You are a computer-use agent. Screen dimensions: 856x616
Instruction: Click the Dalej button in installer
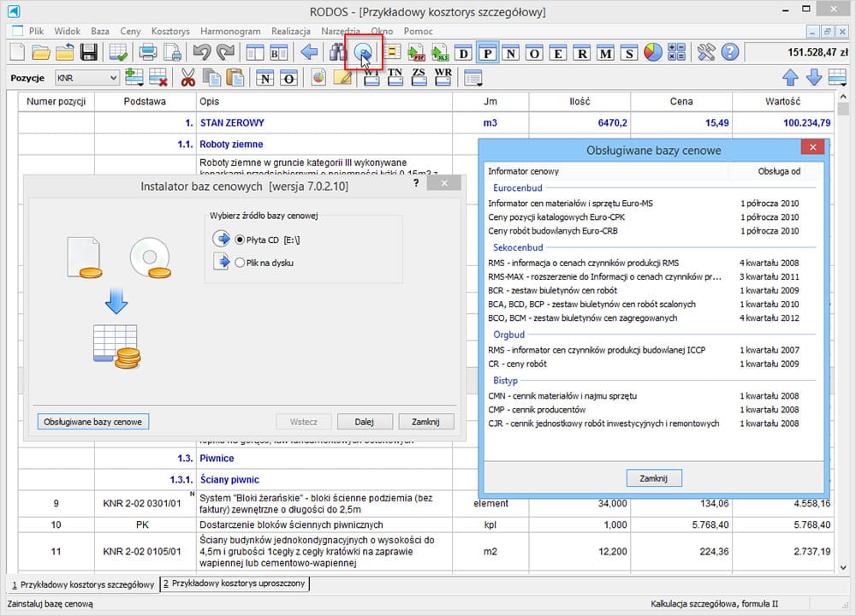point(365,422)
